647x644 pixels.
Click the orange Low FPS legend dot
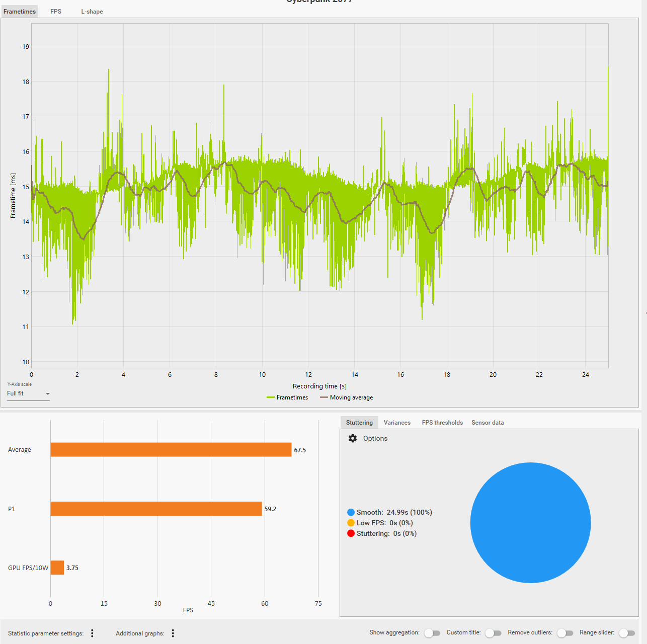pos(351,523)
